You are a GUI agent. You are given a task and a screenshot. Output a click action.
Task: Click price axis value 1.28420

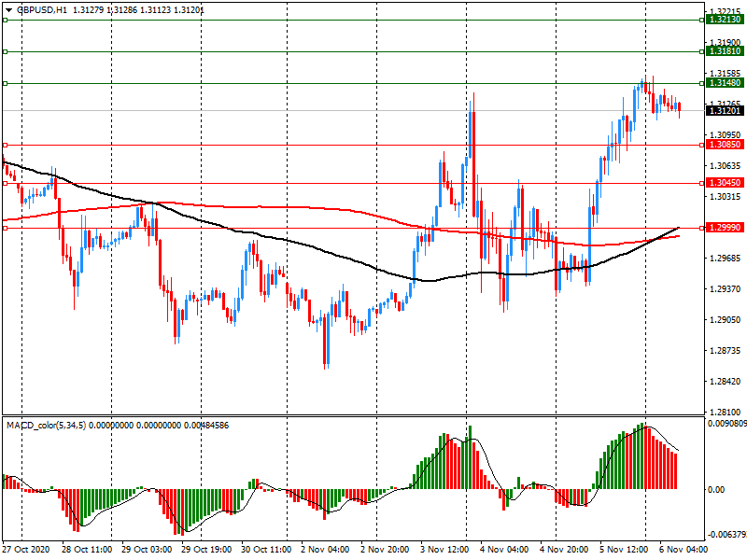click(726, 381)
